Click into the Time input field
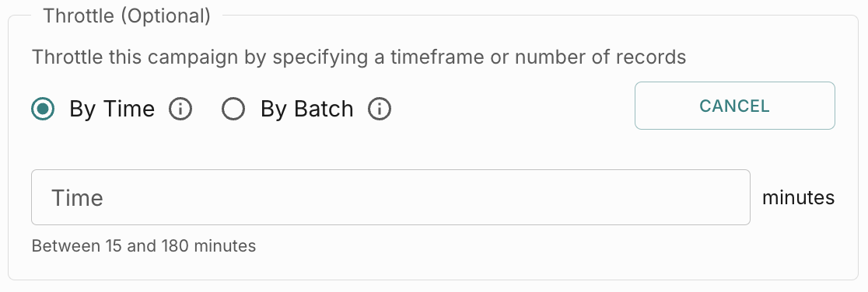The width and height of the screenshot is (868, 292). click(x=390, y=197)
